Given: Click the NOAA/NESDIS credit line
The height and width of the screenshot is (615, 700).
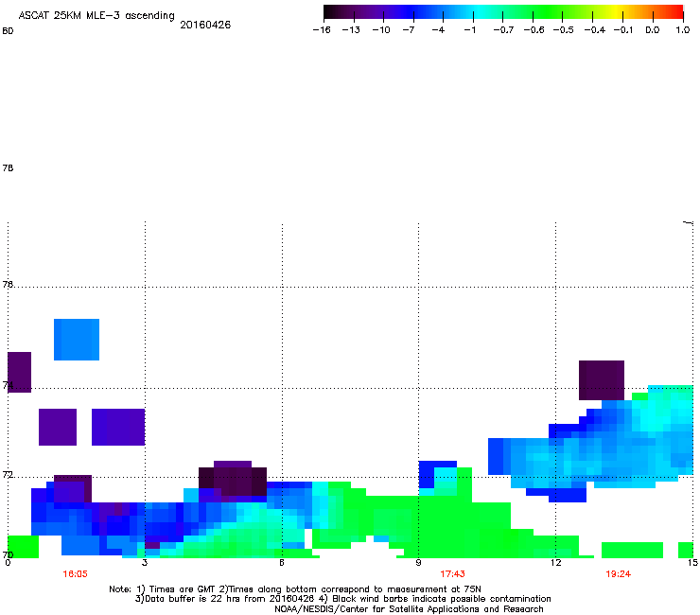Looking at the screenshot, I should [x=409, y=609].
